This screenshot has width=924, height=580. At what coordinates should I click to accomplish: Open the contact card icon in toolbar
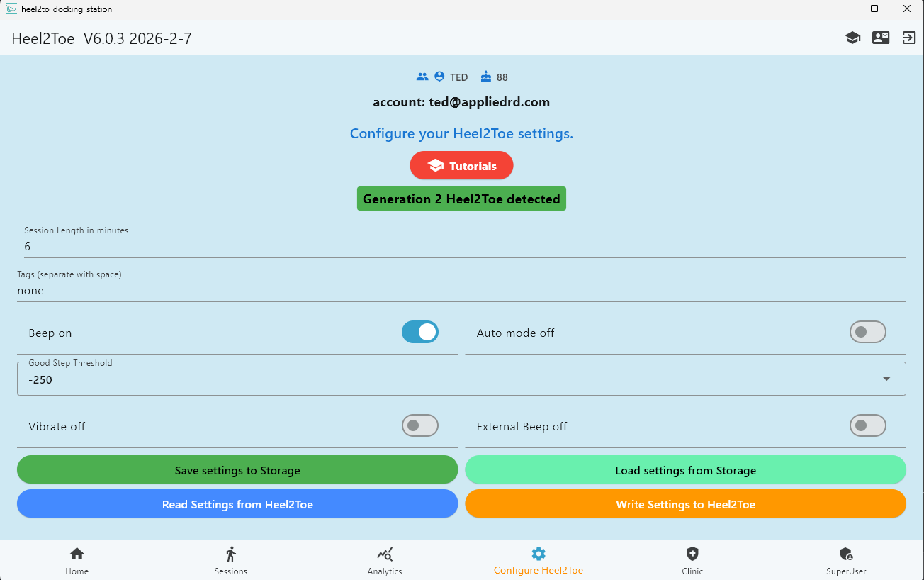coord(881,38)
